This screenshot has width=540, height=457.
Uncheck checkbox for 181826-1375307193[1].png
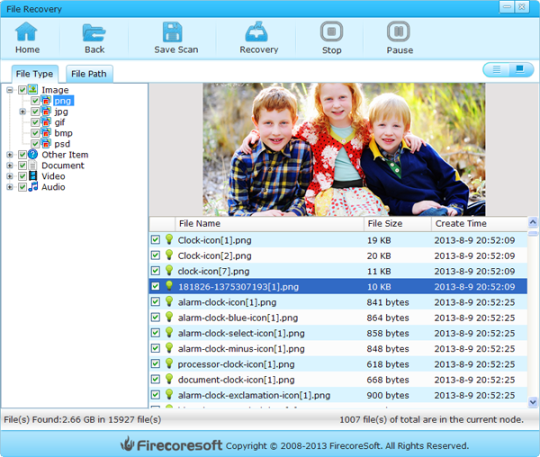[x=155, y=286]
